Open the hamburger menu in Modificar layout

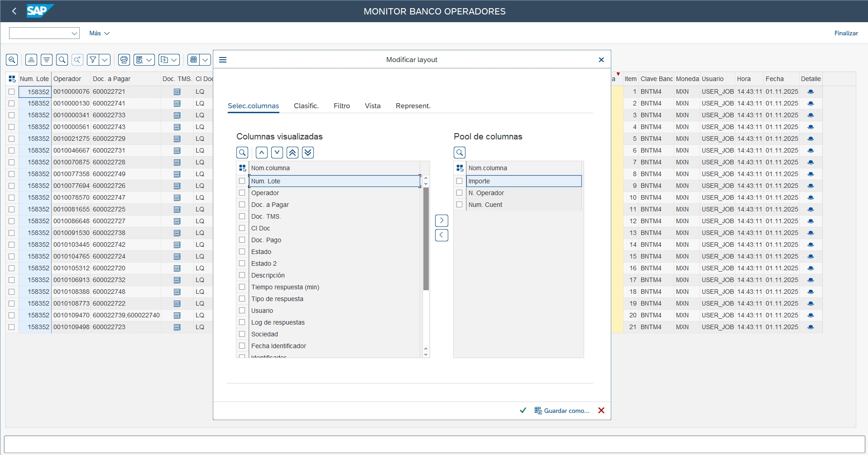[x=223, y=60]
